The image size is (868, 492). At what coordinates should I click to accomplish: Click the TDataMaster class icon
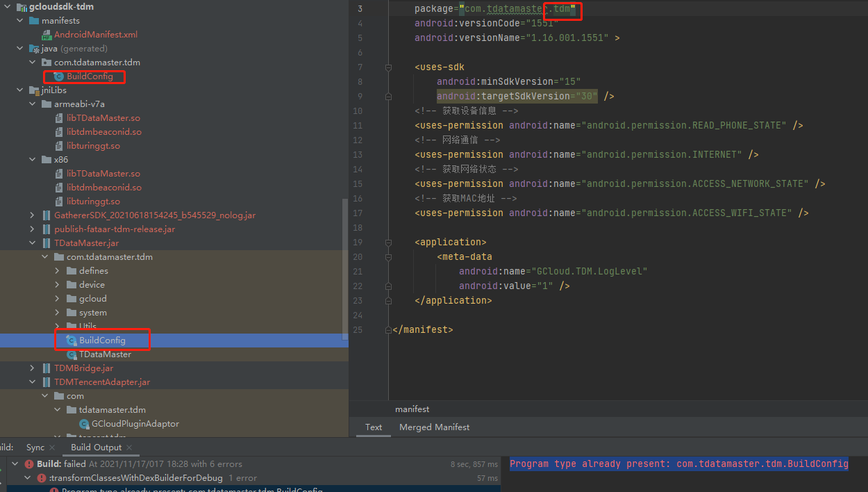[x=72, y=354]
